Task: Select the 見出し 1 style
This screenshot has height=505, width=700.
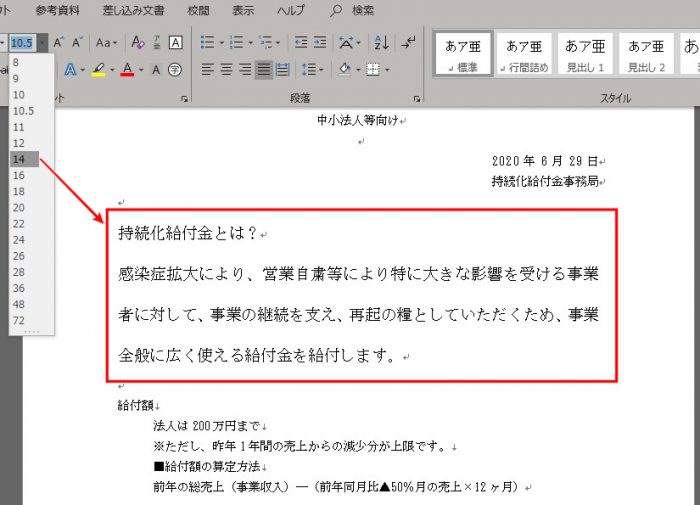Action: (x=585, y=54)
